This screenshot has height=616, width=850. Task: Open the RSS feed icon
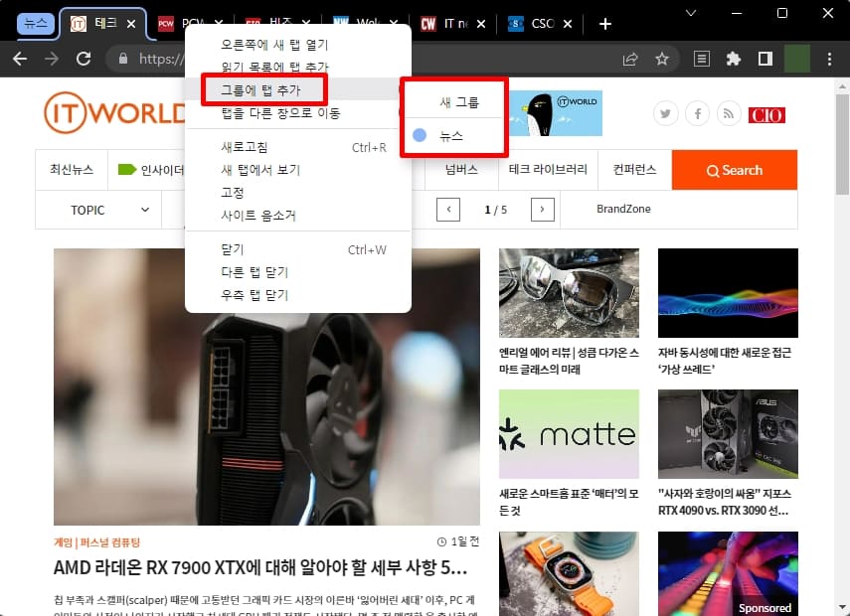click(x=729, y=114)
